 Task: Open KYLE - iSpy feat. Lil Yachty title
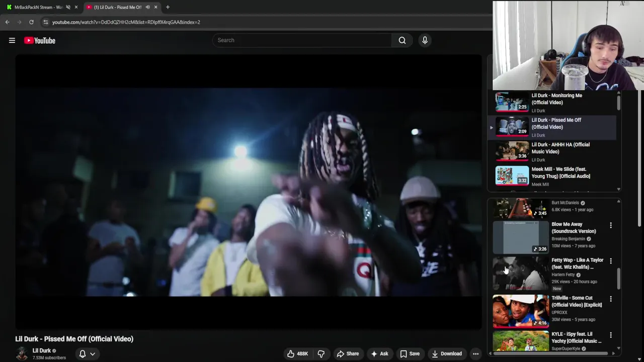click(x=577, y=337)
